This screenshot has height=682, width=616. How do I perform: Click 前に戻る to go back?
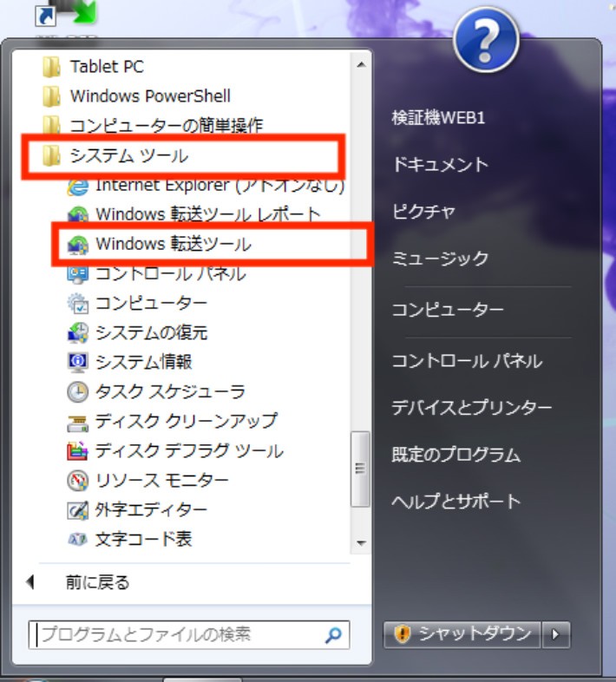point(97,582)
